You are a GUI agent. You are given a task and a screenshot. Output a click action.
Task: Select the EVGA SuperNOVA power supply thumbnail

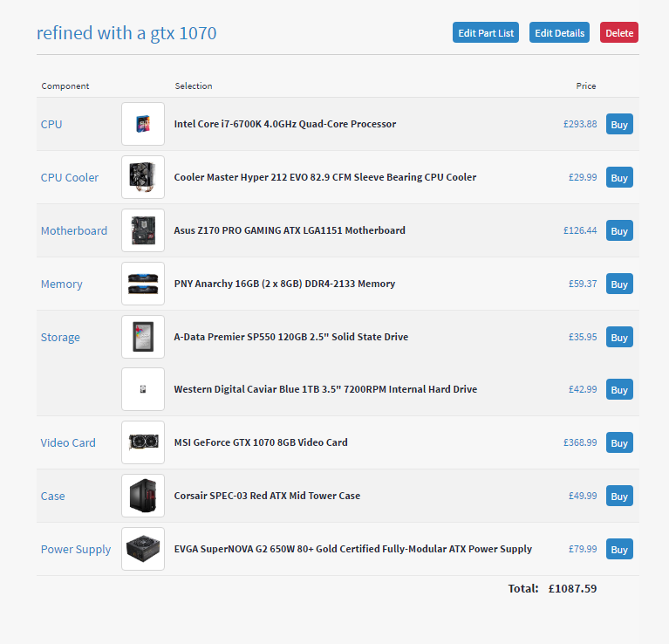143,549
